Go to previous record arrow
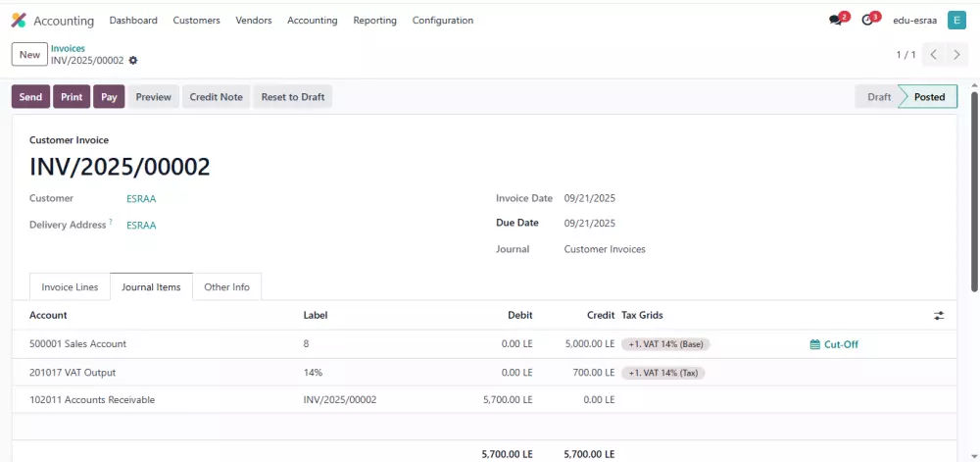 [x=933, y=54]
